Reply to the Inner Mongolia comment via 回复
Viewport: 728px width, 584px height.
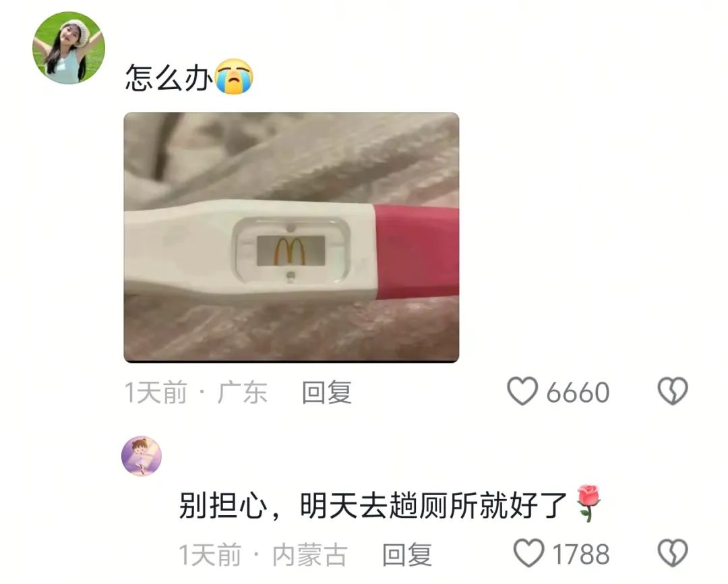(407, 554)
